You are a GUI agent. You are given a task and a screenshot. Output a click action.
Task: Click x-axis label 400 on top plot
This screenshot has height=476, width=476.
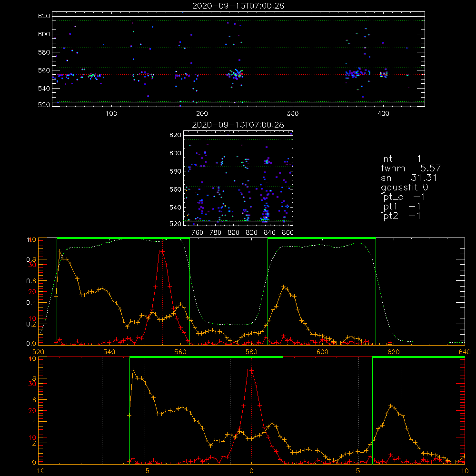(383, 114)
